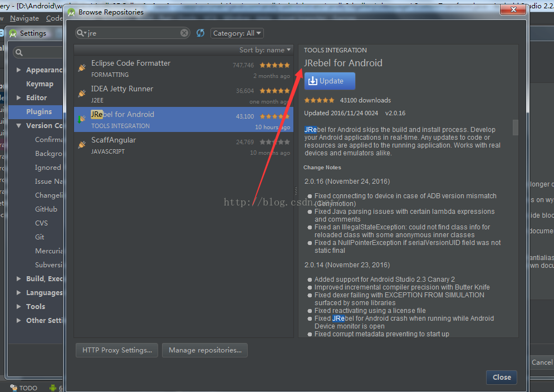This screenshot has height=392, width=554.
Task: Reload the plugin repository list
Action: tap(200, 33)
